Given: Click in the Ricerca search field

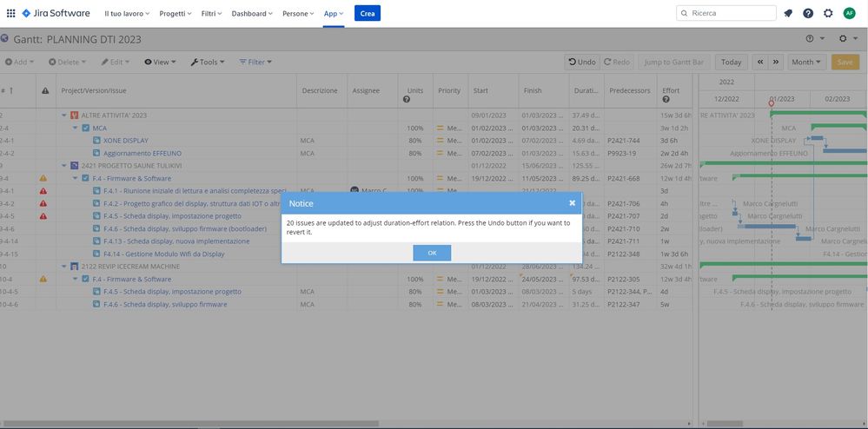Looking at the screenshot, I should (726, 13).
